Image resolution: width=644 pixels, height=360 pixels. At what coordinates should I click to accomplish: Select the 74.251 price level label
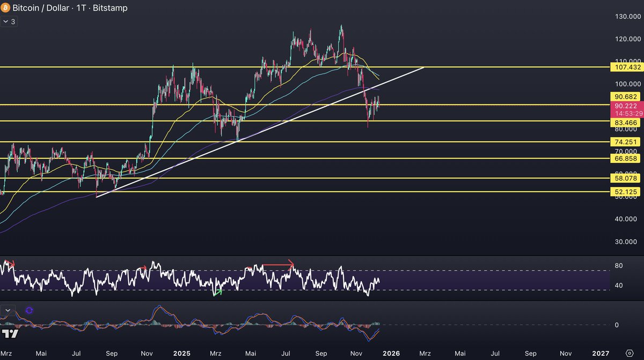coord(626,142)
